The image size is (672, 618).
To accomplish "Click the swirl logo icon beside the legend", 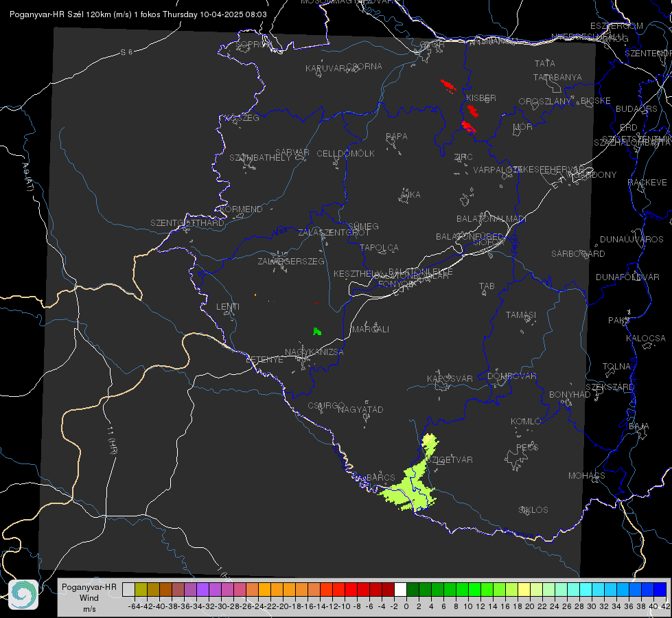I will (23, 595).
